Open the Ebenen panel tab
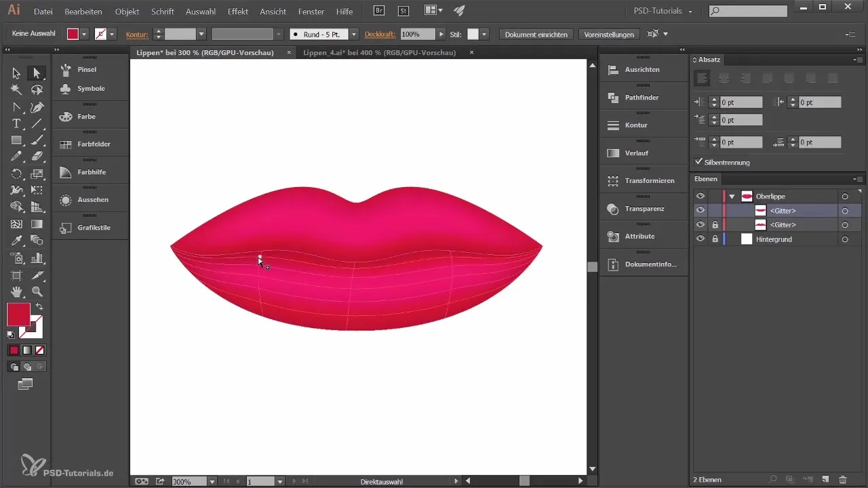The image size is (868, 488). pyautogui.click(x=706, y=179)
